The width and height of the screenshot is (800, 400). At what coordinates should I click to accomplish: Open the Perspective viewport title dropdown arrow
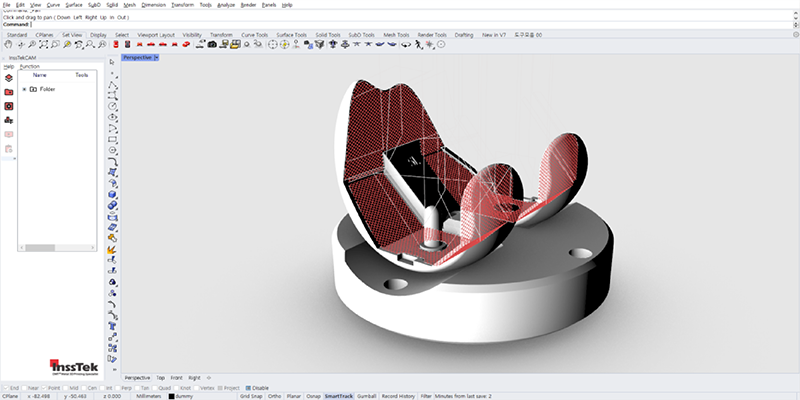[x=156, y=58]
